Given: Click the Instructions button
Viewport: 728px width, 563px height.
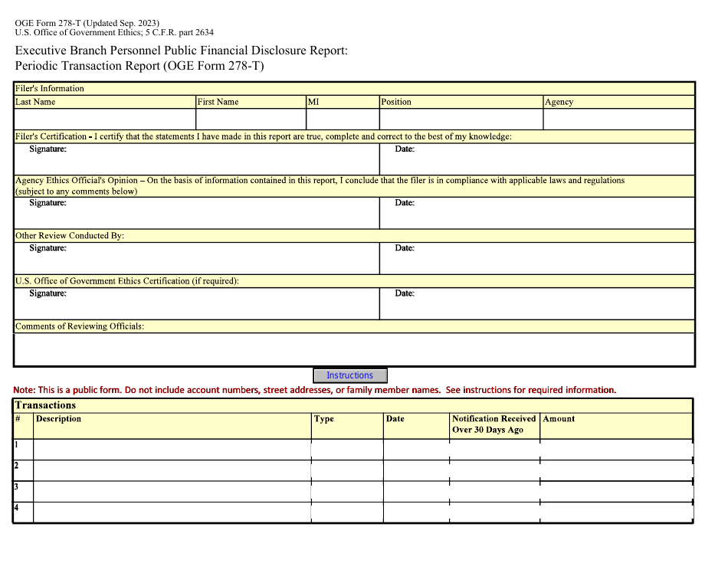Looking at the screenshot, I should tap(349, 375).
